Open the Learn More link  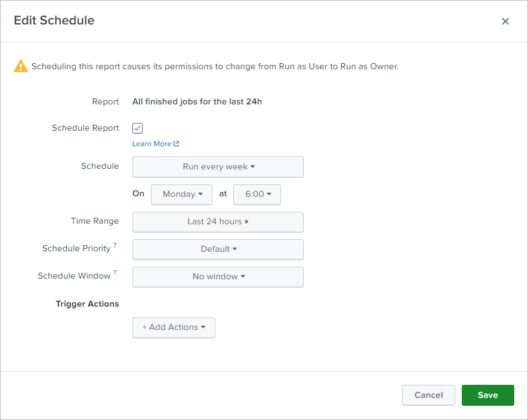(x=152, y=144)
